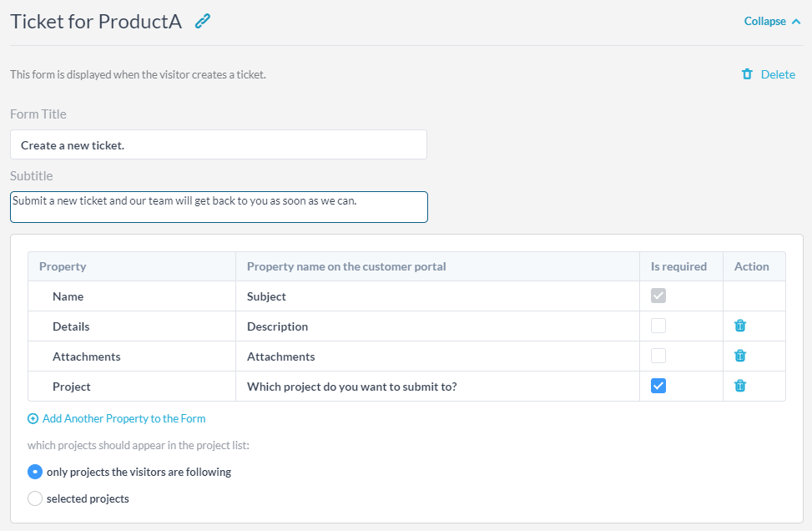This screenshot has width=812, height=531.
Task: Delete the Project property row
Action: pyautogui.click(x=740, y=386)
